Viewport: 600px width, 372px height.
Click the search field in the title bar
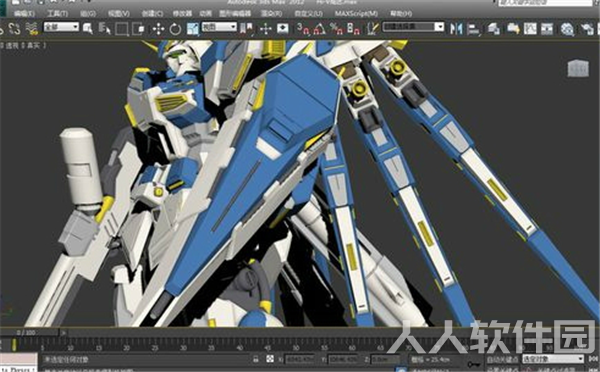[x=545, y=3]
